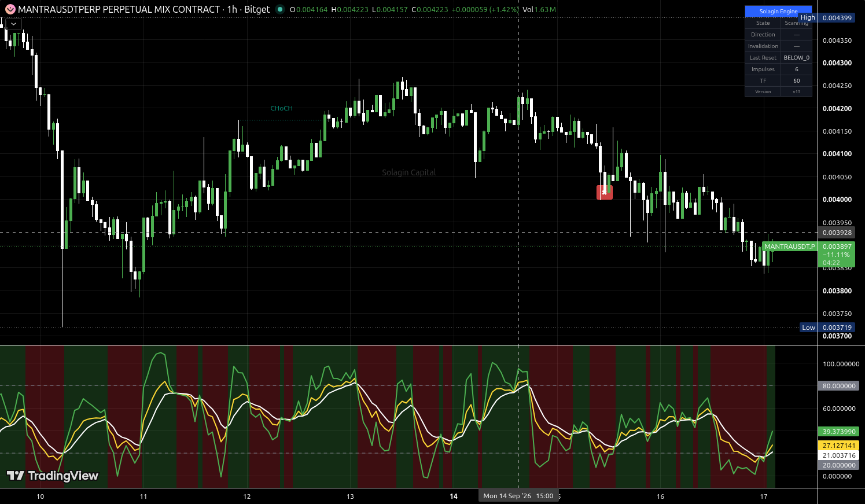Click the Solagin Engine table header
The height and width of the screenshot is (504, 865).
[x=778, y=11]
